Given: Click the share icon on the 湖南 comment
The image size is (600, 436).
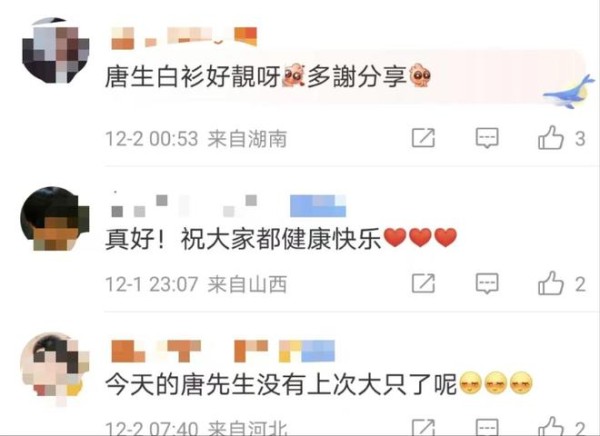Looking at the screenshot, I should [x=423, y=138].
